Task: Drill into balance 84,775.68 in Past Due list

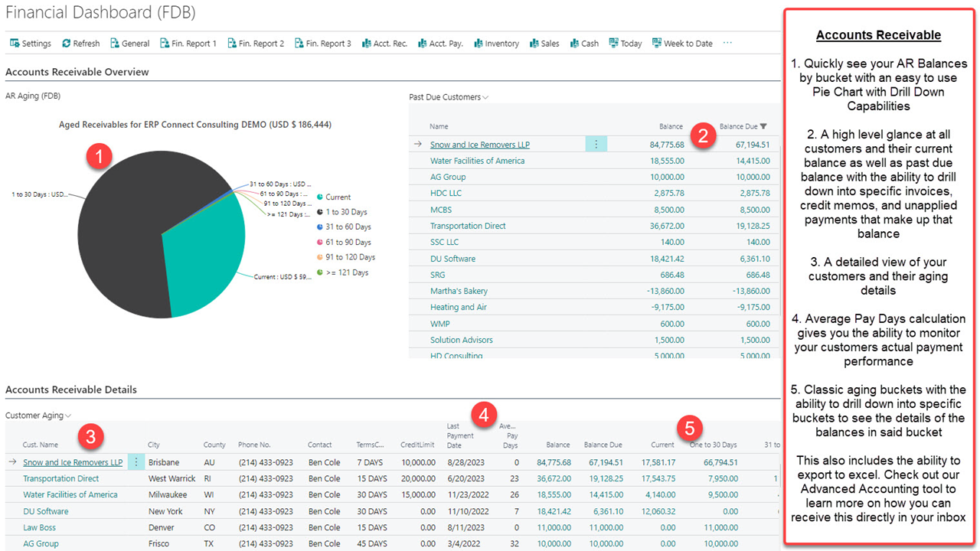Action: 665,145
